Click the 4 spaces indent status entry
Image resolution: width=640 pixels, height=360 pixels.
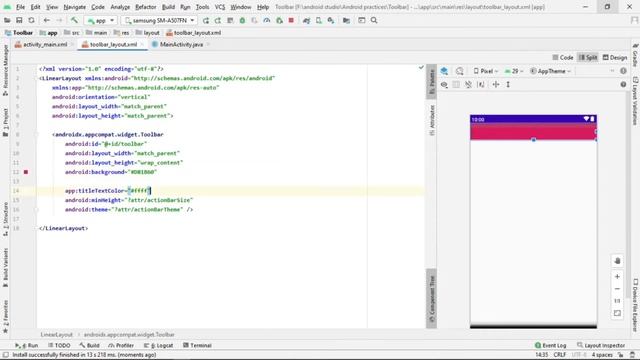tap(602, 355)
